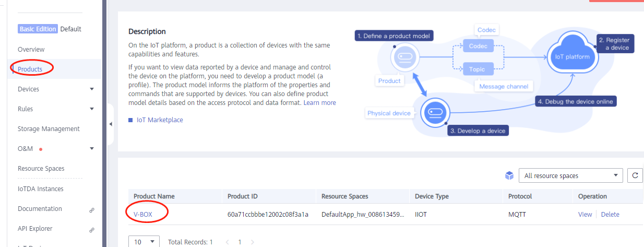Select Products in the sidebar
644x247 pixels.
coord(30,69)
